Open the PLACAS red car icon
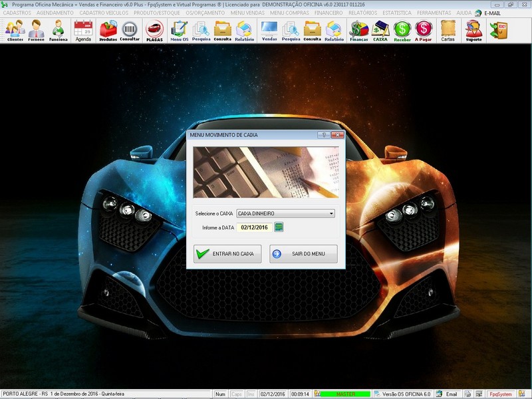 (x=154, y=31)
